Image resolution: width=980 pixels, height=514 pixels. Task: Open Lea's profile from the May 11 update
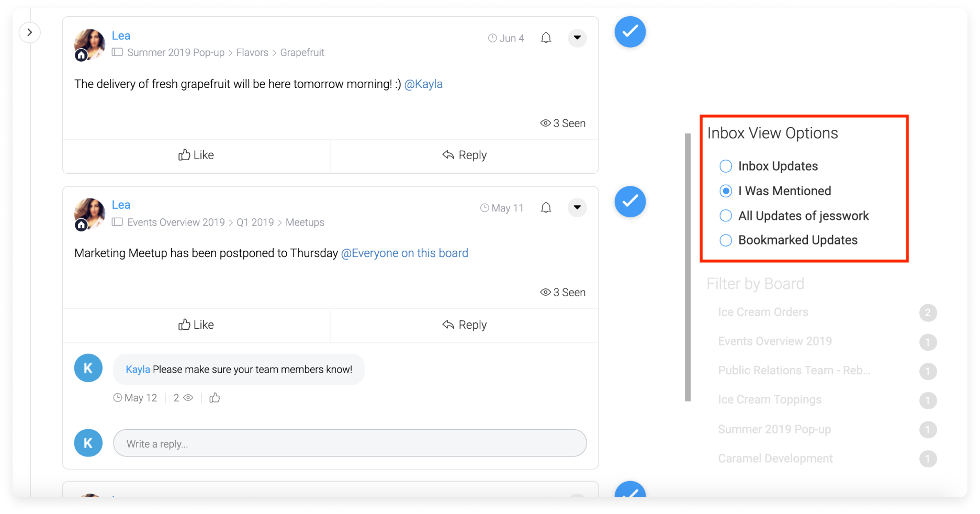point(121,205)
